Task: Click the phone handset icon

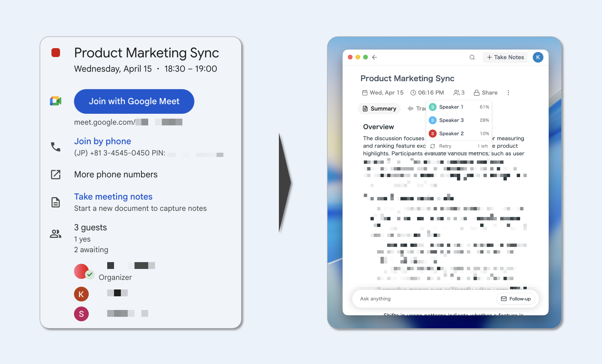Action: click(56, 146)
